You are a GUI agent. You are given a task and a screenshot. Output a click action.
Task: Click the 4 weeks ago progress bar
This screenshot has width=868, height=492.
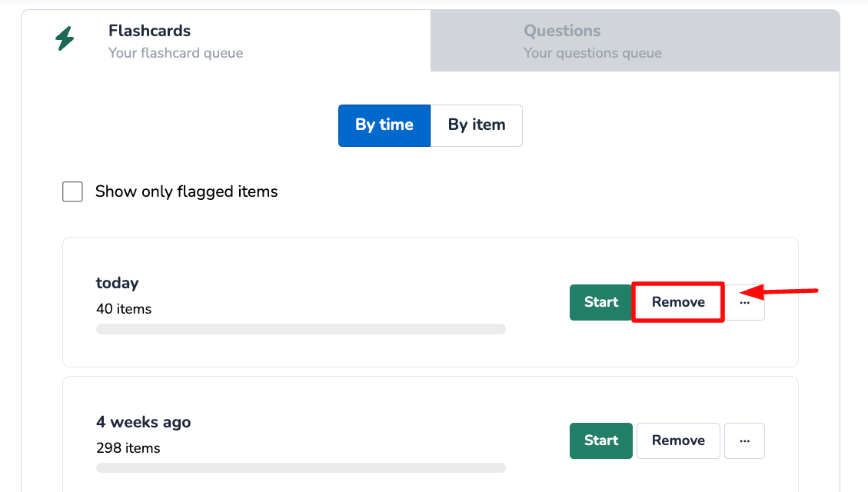tap(301, 467)
